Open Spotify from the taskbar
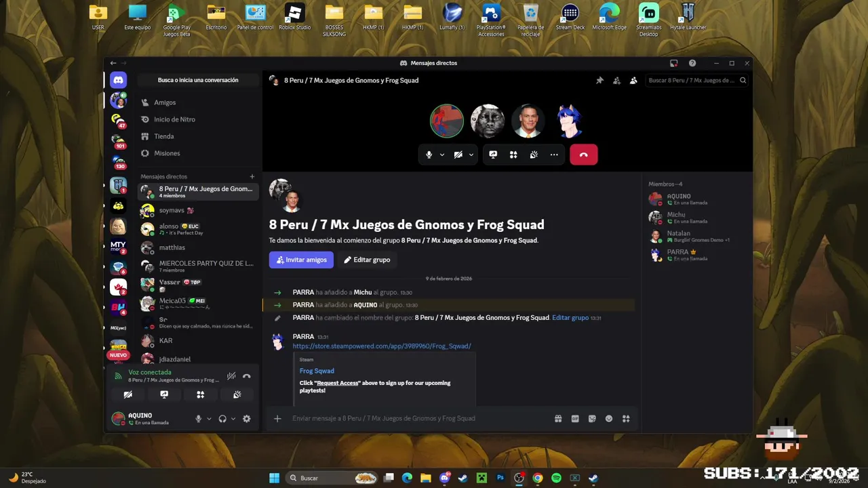Viewport: 868px width, 488px height. 556,478
